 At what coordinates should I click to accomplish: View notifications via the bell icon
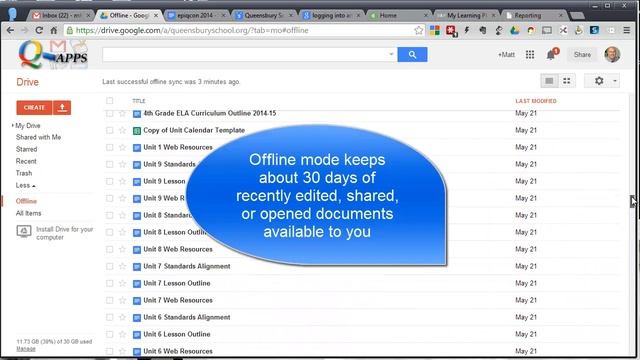click(x=551, y=54)
